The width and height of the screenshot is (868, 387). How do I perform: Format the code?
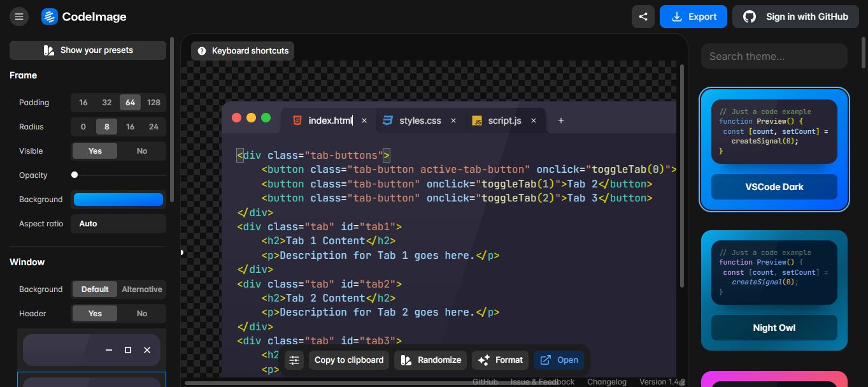tap(500, 360)
